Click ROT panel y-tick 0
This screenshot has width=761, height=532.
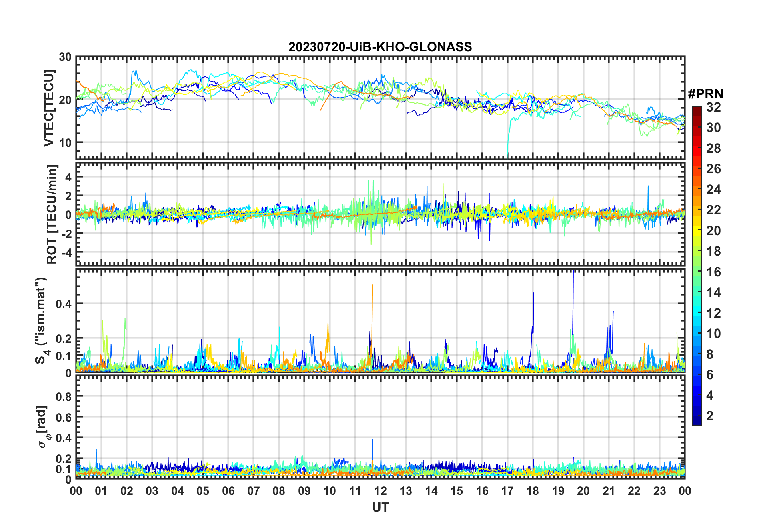pyautogui.click(x=68, y=214)
